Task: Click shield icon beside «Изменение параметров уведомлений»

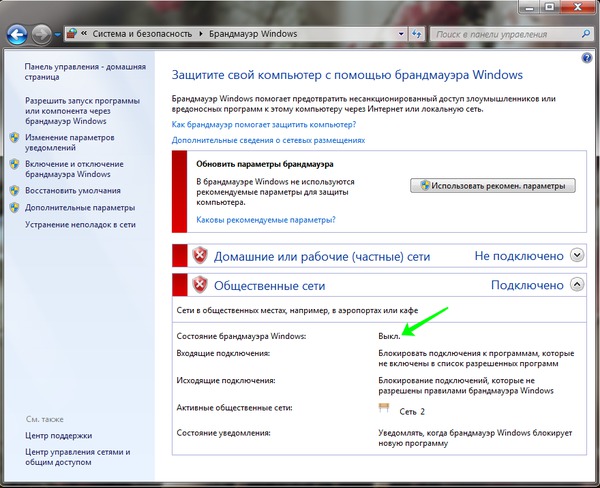Action: pyautogui.click(x=15, y=137)
